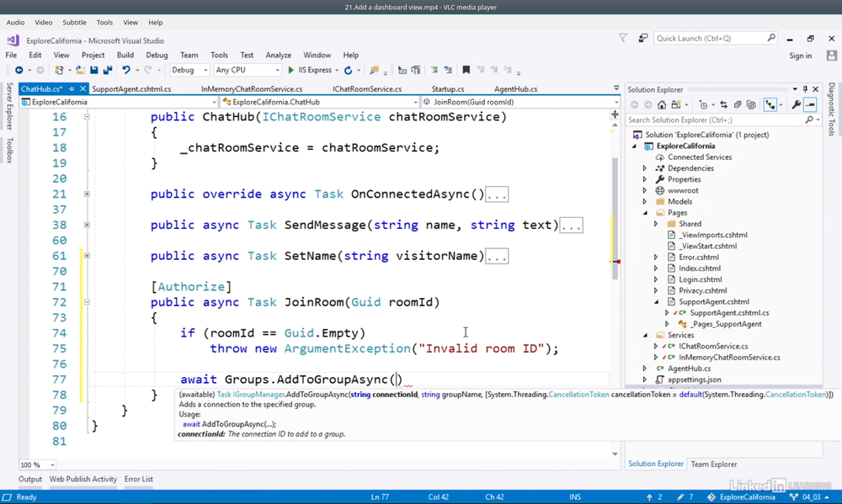This screenshot has width=842, height=504.
Task: Open the Server Explorer side tab
Action: [x=9, y=106]
